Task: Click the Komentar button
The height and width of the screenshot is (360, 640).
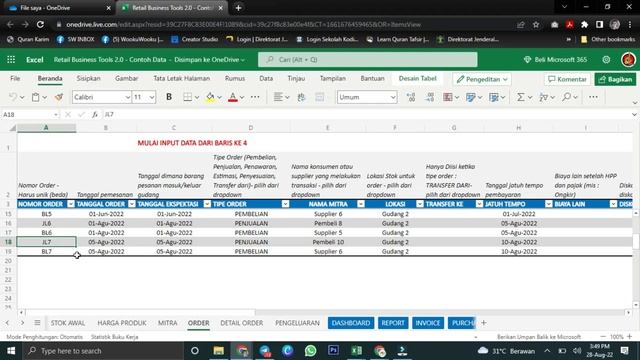Action: (x=567, y=79)
